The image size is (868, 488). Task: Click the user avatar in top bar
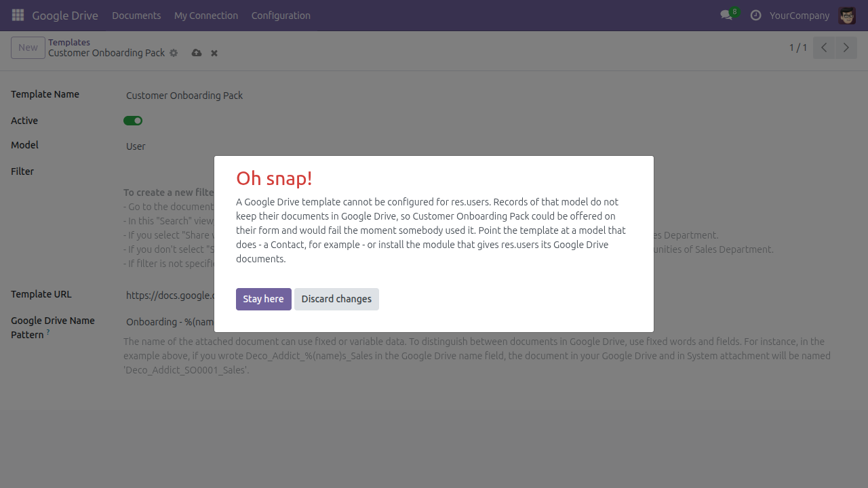846,15
